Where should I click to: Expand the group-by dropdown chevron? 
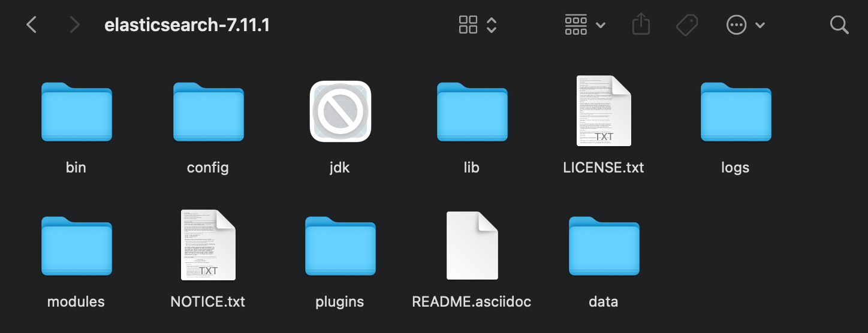(601, 25)
